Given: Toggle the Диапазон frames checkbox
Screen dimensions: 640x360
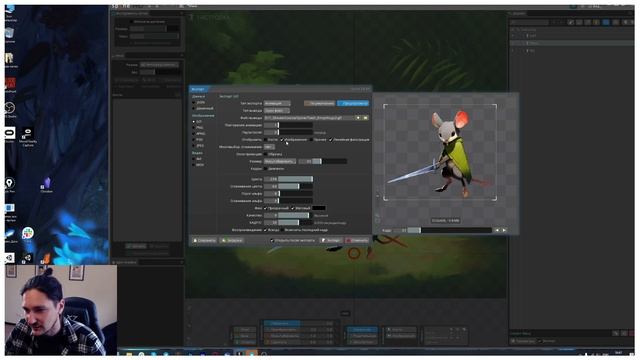Looking at the screenshot, I should (x=266, y=169).
